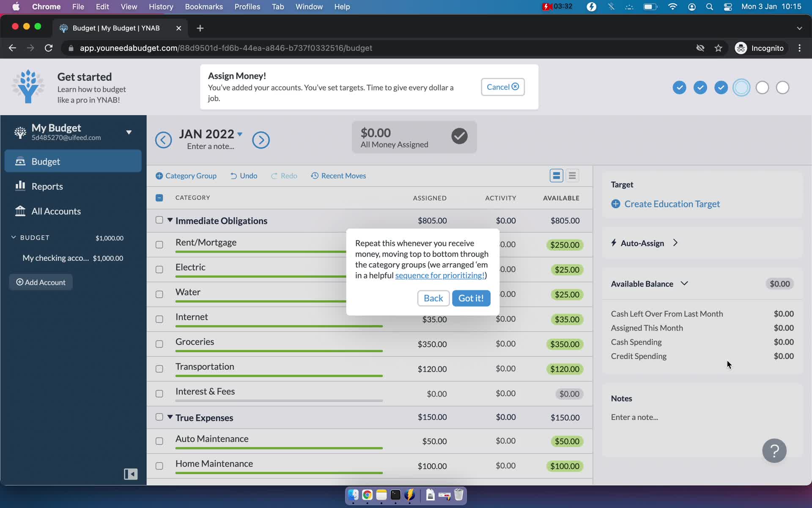Click the All Accounts navigation icon
This screenshot has width=812, height=508.
tap(19, 210)
